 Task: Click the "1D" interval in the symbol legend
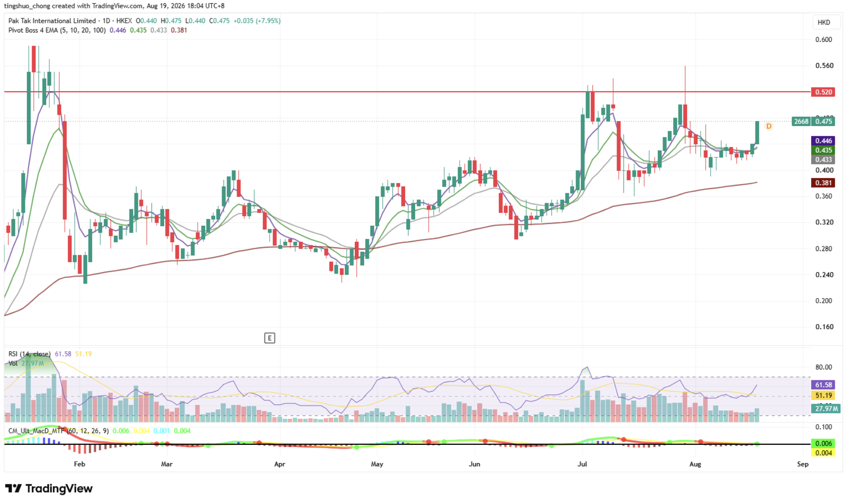click(x=106, y=21)
